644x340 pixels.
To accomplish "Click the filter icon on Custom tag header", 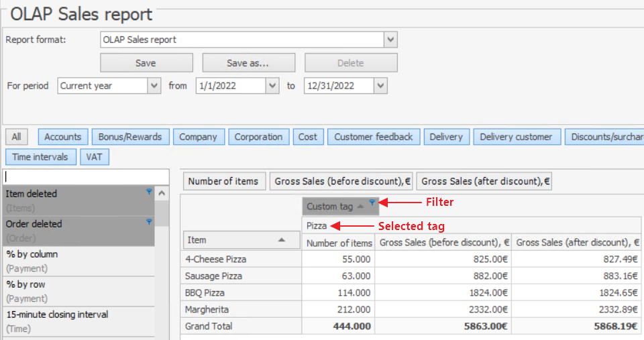I will click(x=372, y=203).
